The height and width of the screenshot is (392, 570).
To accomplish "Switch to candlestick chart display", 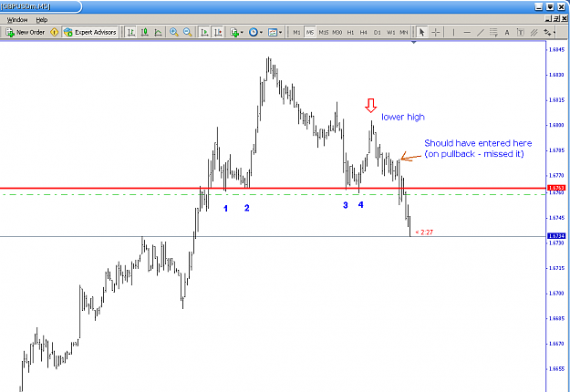I will point(145,32).
